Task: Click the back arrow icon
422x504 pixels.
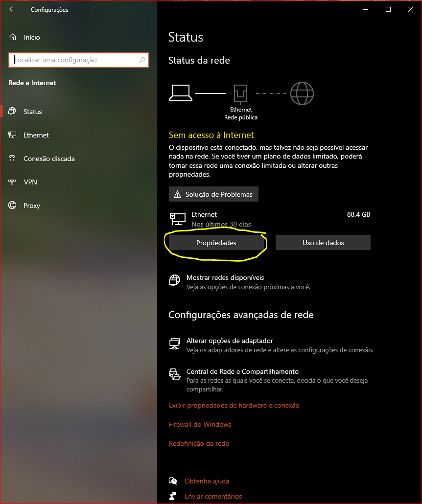Action: 12,9
